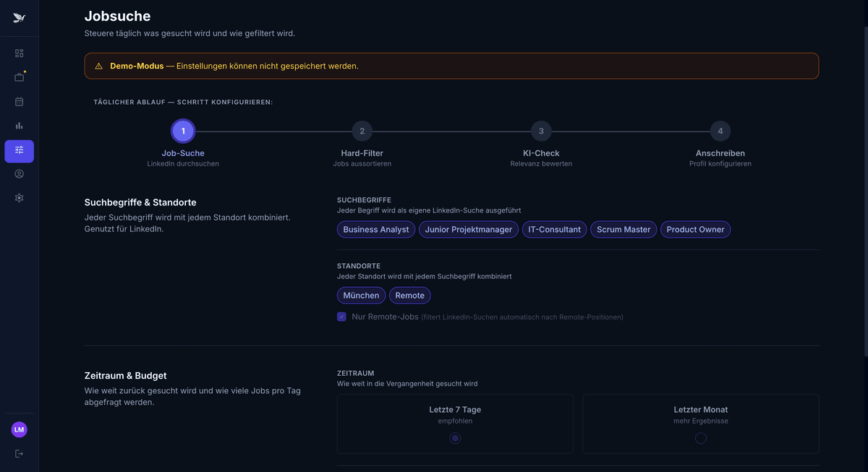Select the Letzte 7 Tage radio option
The image size is (868, 472).
pos(455,438)
